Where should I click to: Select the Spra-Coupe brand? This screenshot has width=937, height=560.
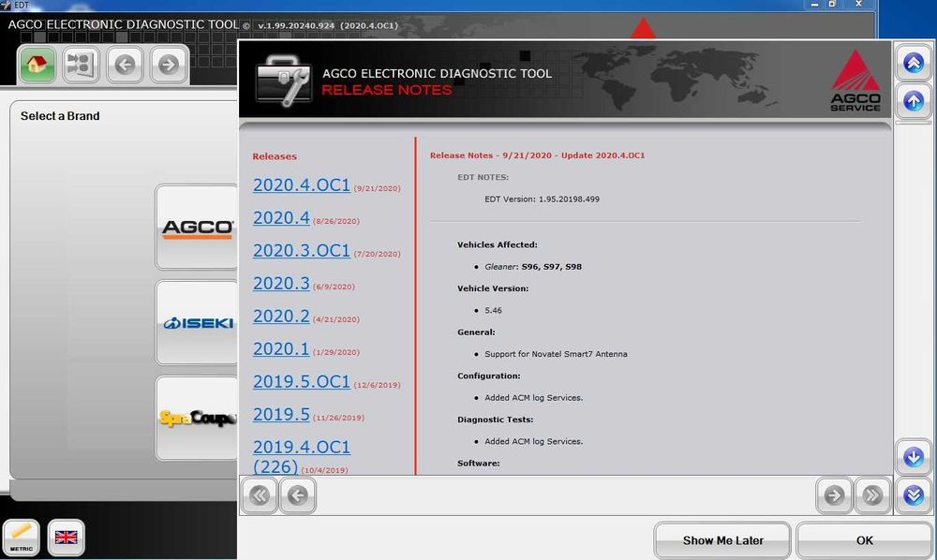pos(197,418)
